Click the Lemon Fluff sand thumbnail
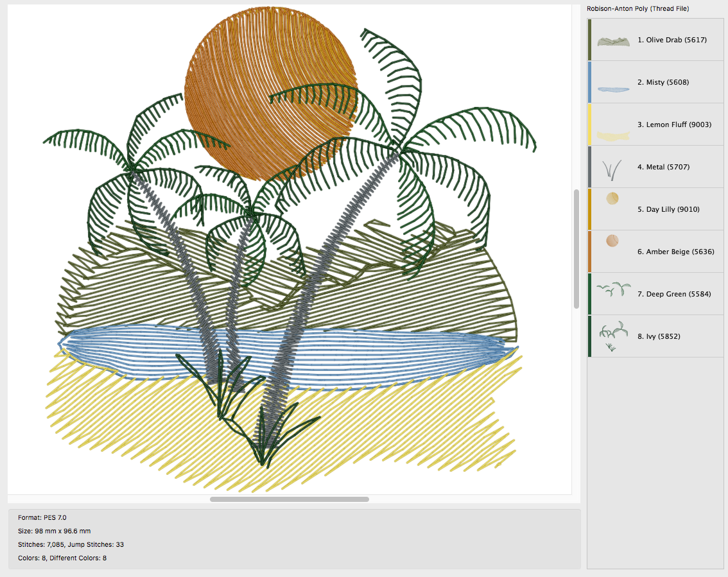The width and height of the screenshot is (728, 577). (x=614, y=135)
